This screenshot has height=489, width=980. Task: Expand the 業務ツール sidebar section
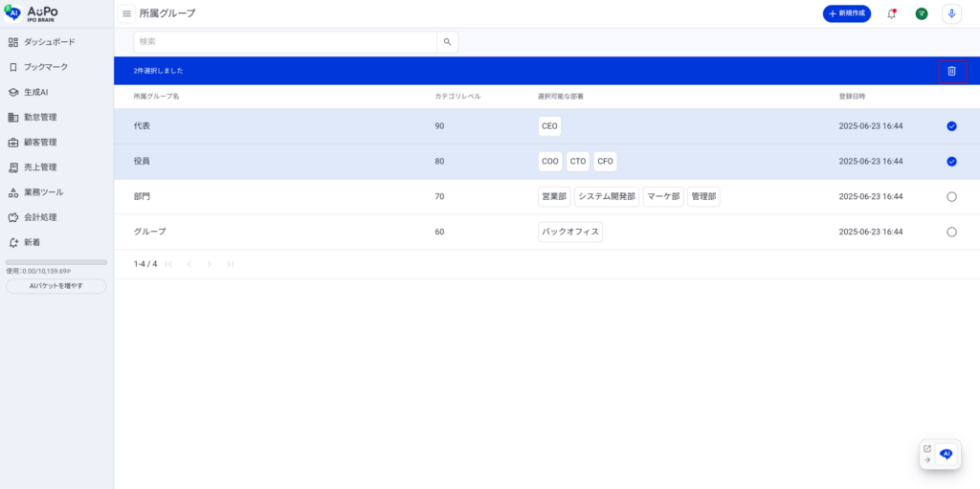point(43,192)
